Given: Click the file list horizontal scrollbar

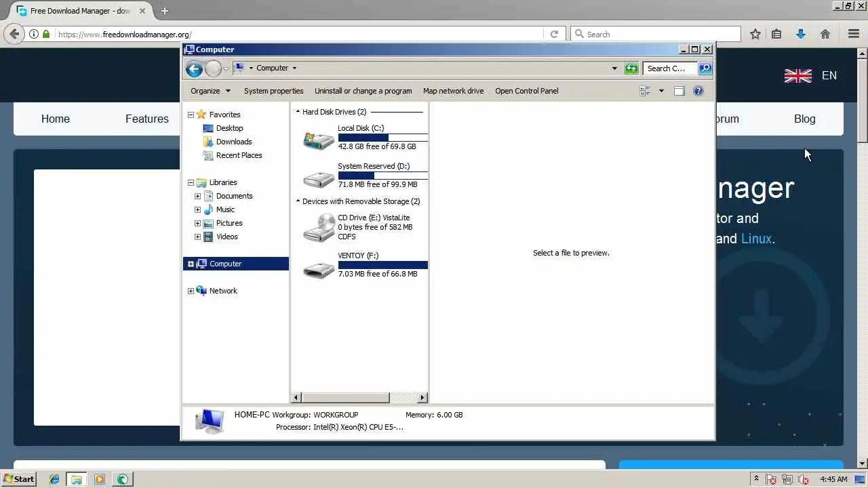Looking at the screenshot, I should pyautogui.click(x=346, y=398).
